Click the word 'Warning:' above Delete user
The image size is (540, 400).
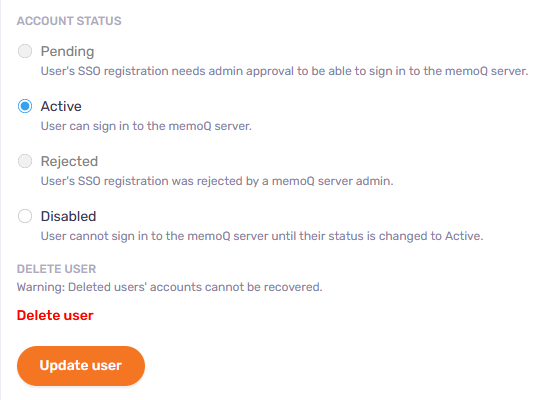click(x=41, y=287)
